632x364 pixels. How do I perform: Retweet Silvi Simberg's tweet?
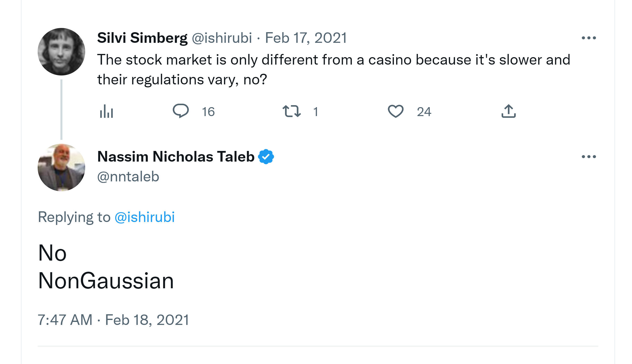[x=291, y=111]
